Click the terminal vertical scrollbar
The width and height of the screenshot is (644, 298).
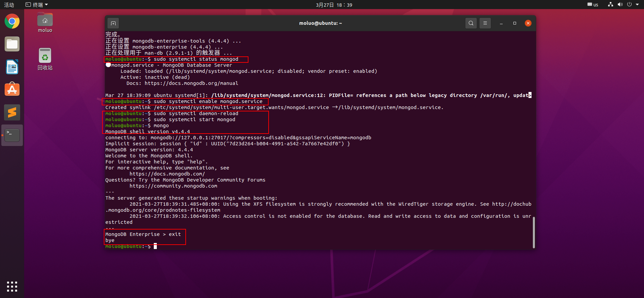click(534, 233)
